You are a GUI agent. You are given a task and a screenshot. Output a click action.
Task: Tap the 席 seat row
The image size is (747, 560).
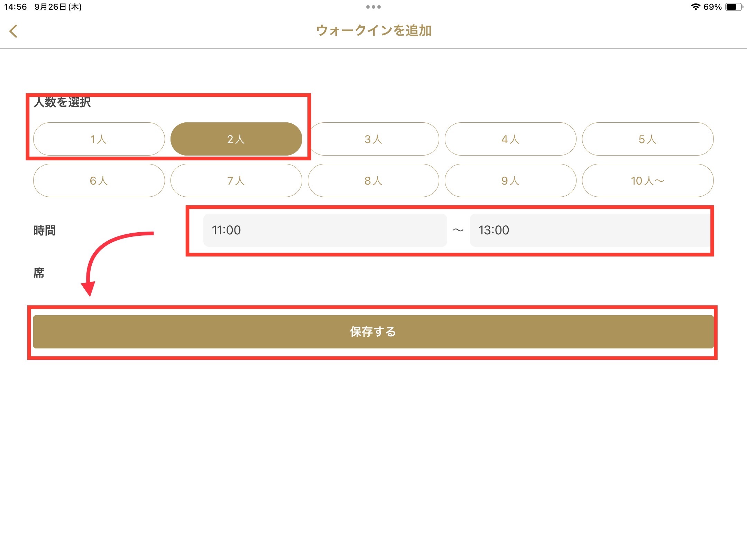tap(39, 273)
